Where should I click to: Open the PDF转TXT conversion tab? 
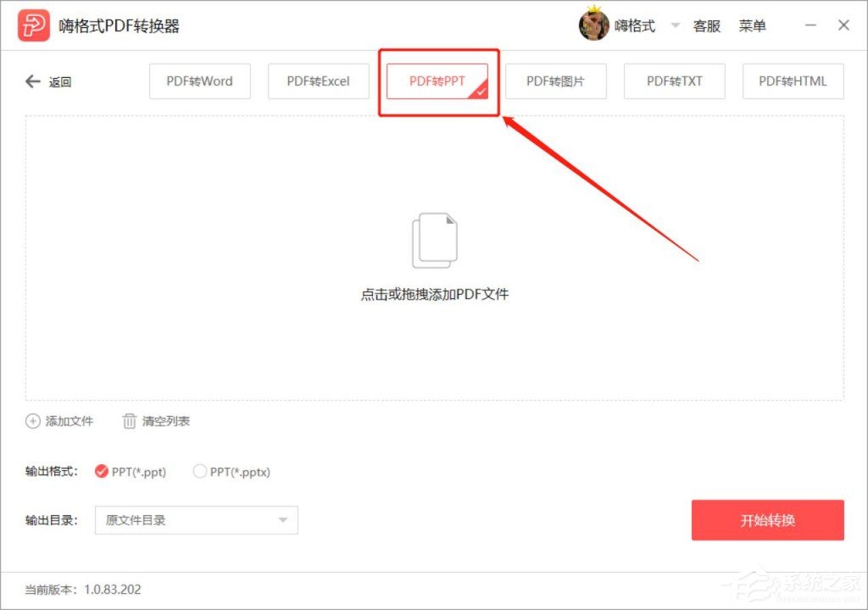pyautogui.click(x=675, y=81)
